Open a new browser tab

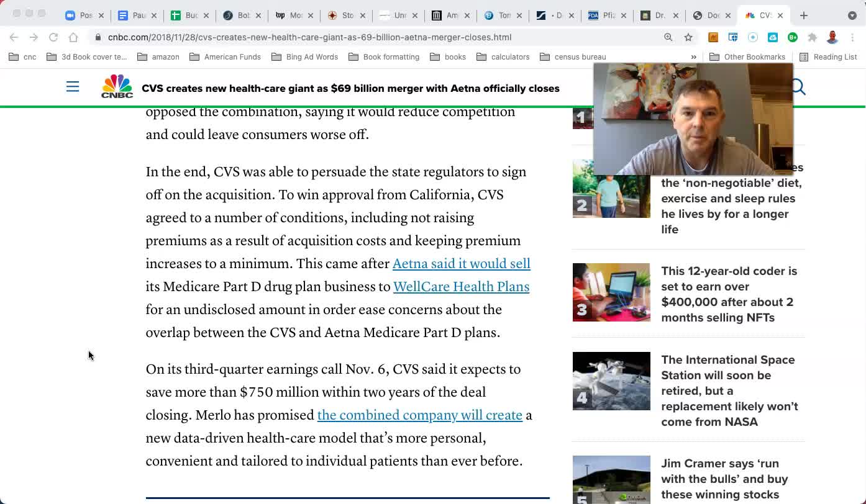804,16
